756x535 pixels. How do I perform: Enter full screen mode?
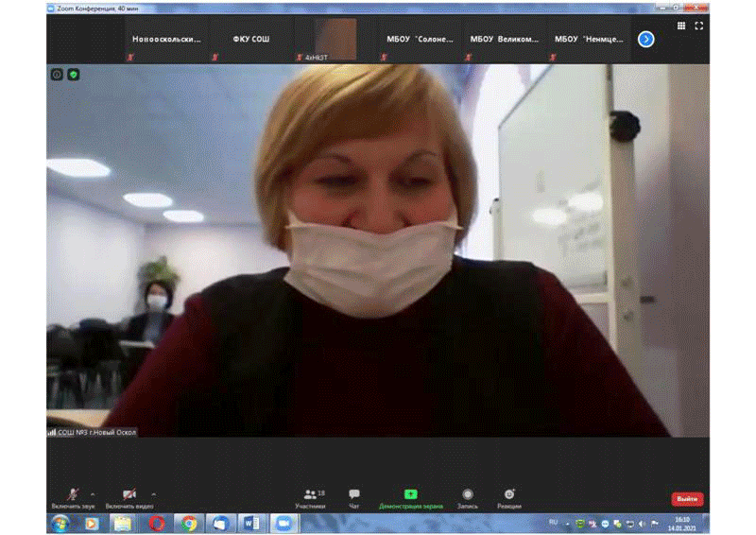click(699, 26)
